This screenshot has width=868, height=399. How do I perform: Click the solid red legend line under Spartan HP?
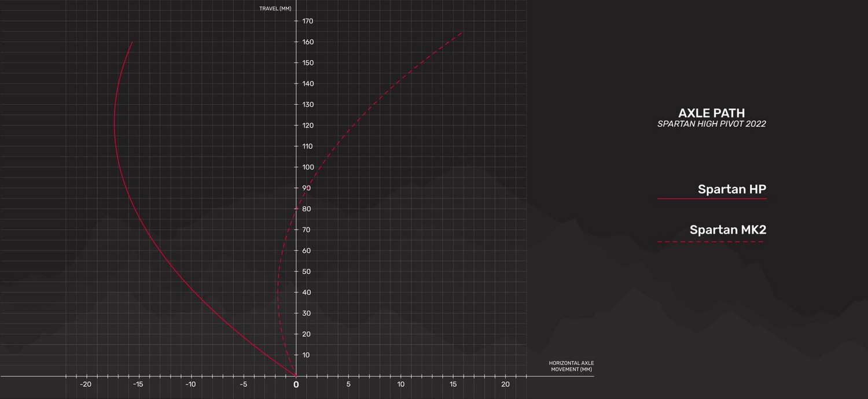712,198
